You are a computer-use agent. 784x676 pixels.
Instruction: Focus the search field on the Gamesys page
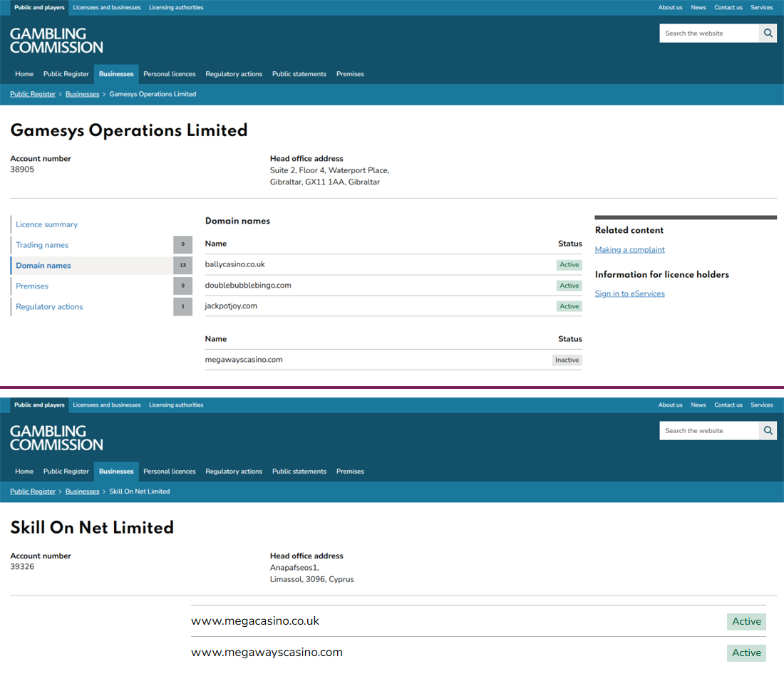[x=709, y=33]
